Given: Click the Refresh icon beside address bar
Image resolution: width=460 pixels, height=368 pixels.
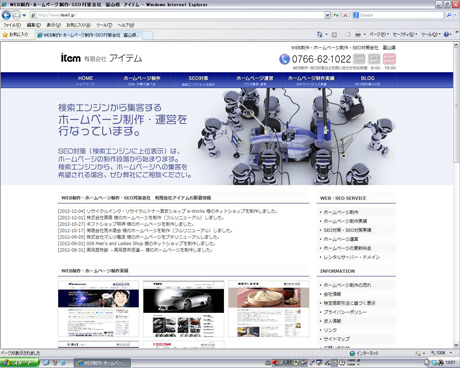Looking at the screenshot, I should point(336,15).
